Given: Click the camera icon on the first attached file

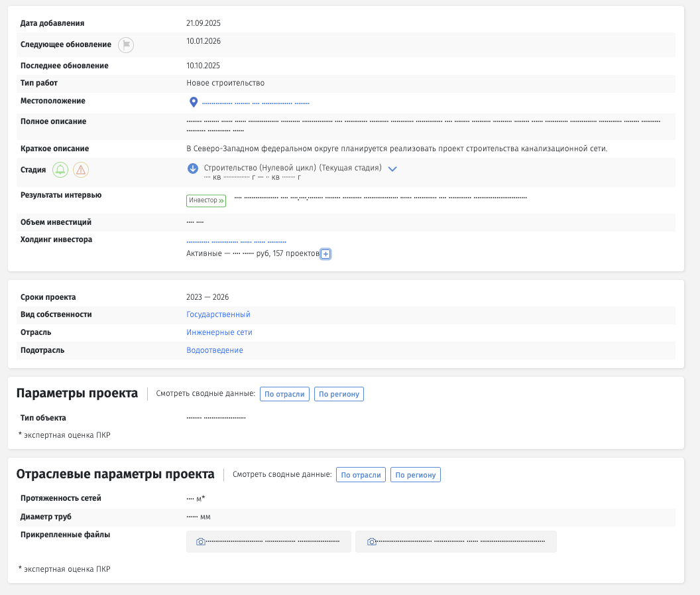Looking at the screenshot, I should pos(201,542).
